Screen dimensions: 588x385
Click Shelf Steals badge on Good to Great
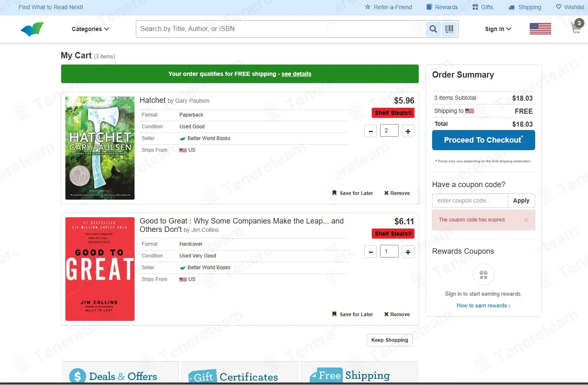[393, 234]
